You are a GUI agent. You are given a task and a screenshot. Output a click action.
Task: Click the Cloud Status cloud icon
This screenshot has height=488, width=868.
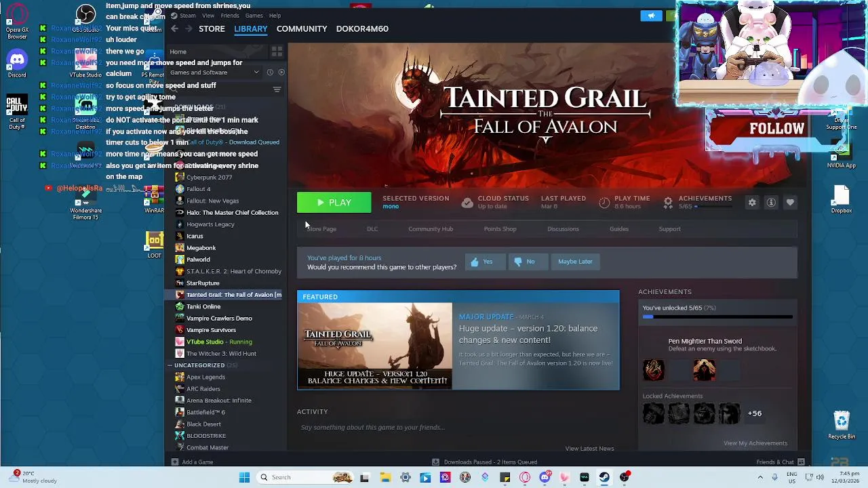pos(467,203)
